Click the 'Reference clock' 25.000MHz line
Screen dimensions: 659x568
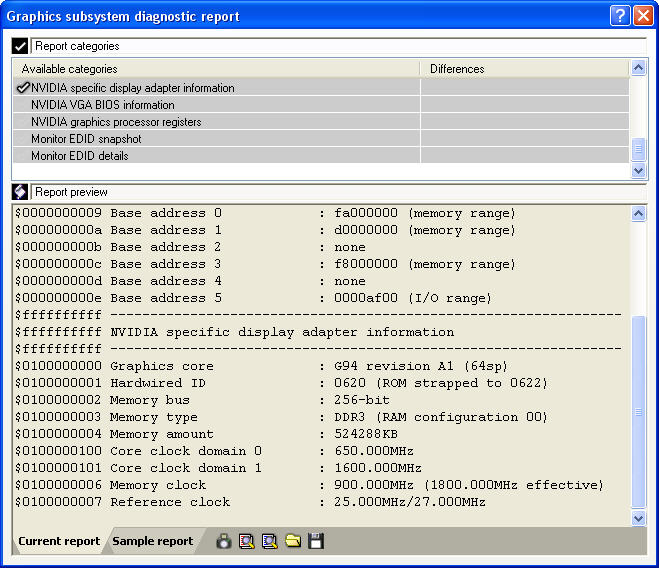click(250, 502)
